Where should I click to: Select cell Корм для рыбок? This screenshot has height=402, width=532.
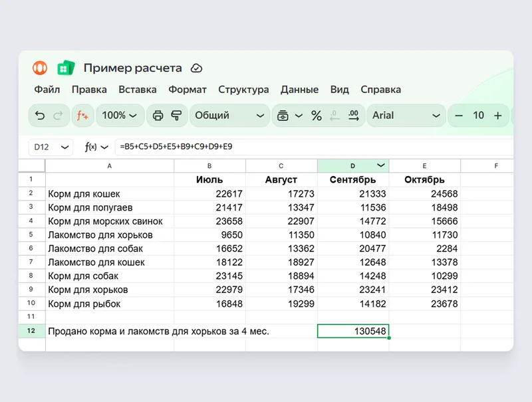point(110,304)
